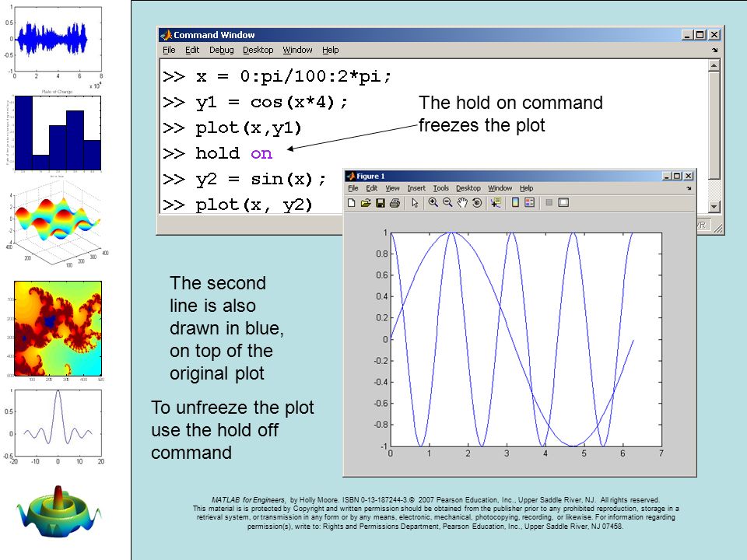Click Insert Colorbar icon
This screenshot has height=560, width=747.
[515, 202]
